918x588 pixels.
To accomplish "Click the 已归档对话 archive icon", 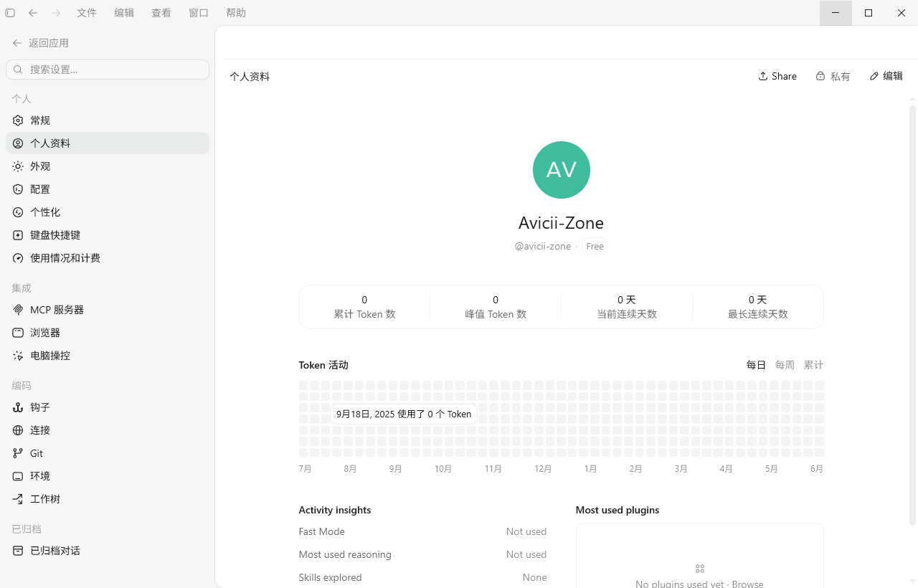I will click(18, 551).
